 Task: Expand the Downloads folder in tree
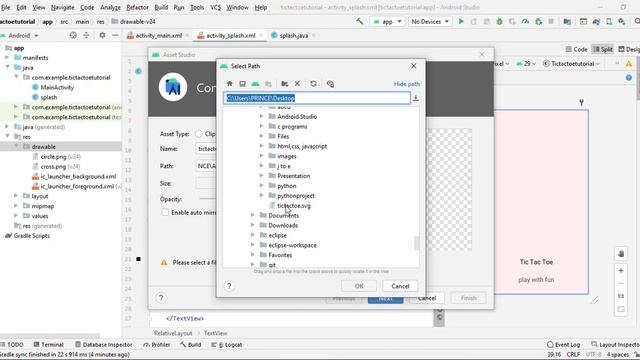(x=252, y=225)
